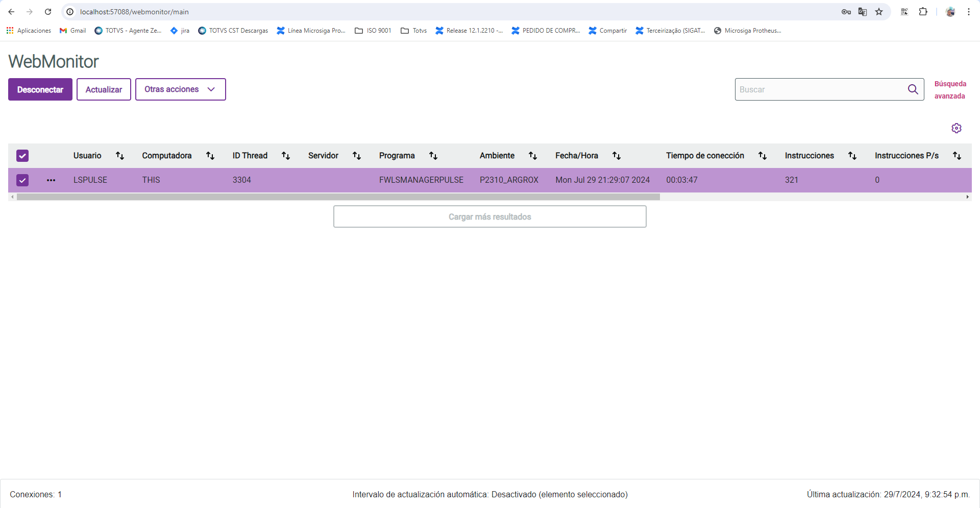Select the THIS computer cell
The height and width of the screenshot is (508, 980).
(x=151, y=180)
